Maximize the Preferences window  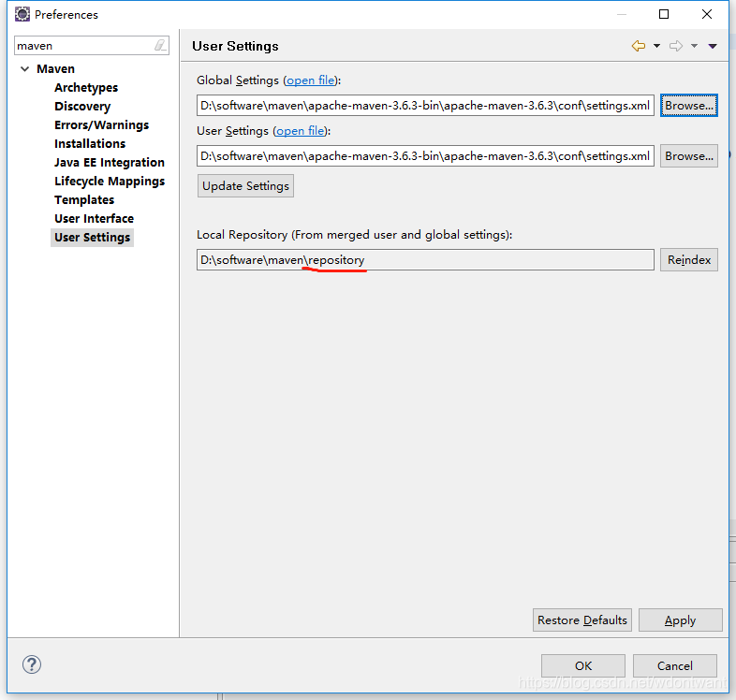(664, 14)
